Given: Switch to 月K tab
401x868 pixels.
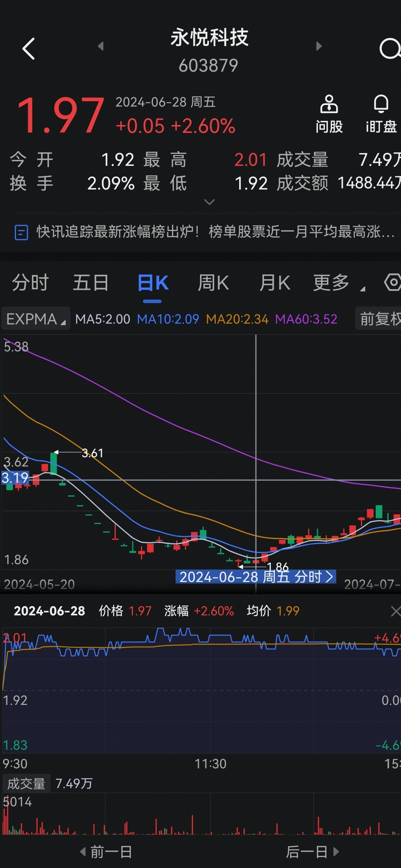Looking at the screenshot, I should pos(275,283).
